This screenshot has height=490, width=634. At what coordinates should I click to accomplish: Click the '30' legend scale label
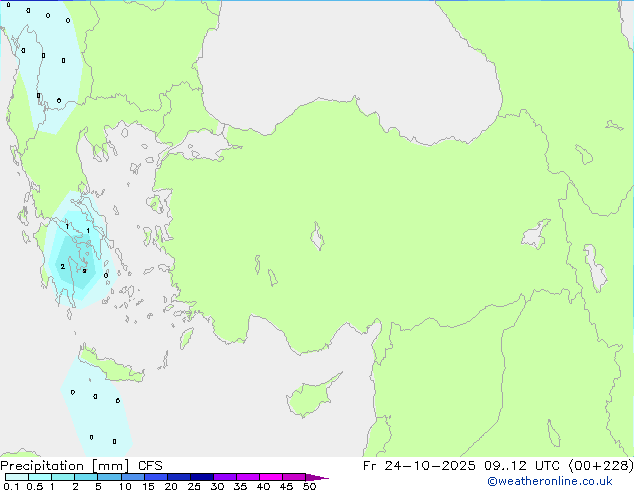[x=217, y=486]
